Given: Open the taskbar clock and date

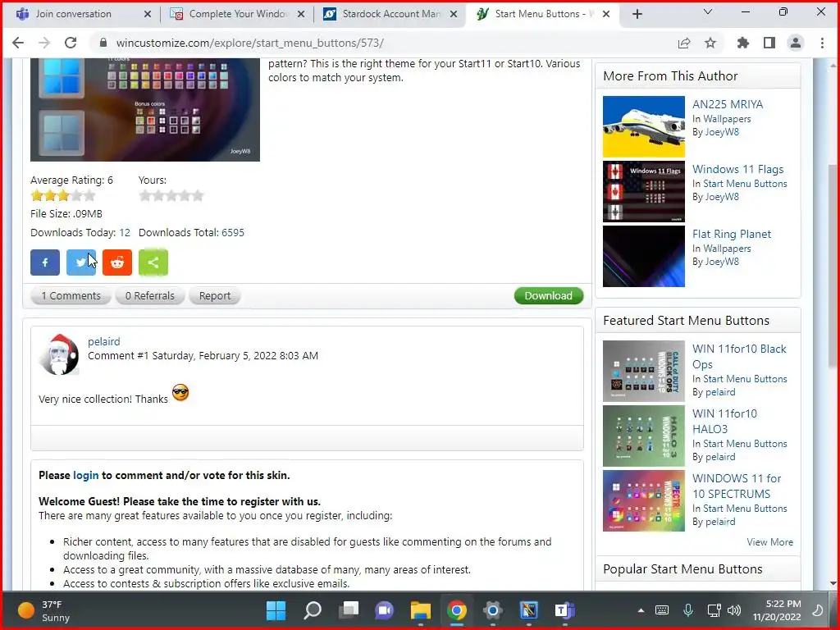Looking at the screenshot, I should point(777,610).
